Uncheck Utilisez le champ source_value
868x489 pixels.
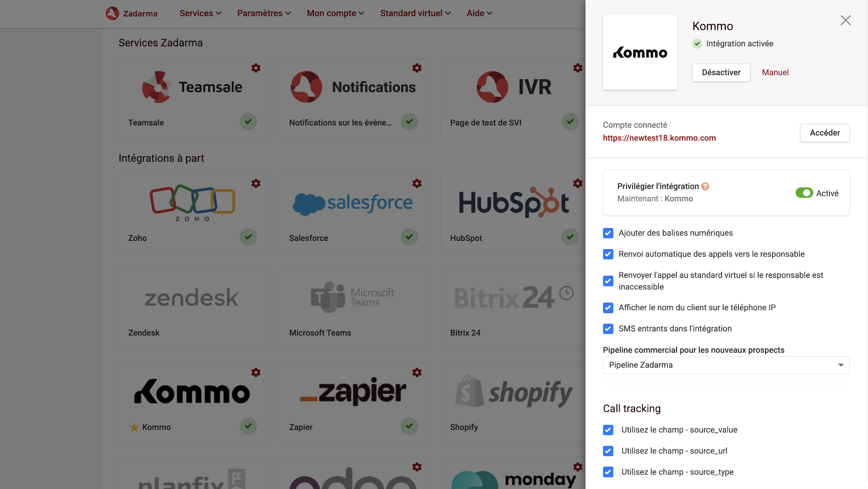coord(608,430)
